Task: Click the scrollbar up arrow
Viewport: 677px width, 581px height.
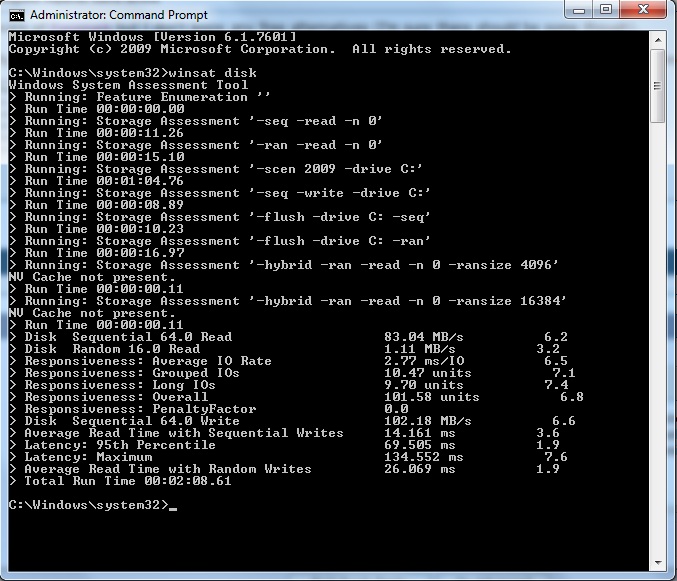Action: 658,40
